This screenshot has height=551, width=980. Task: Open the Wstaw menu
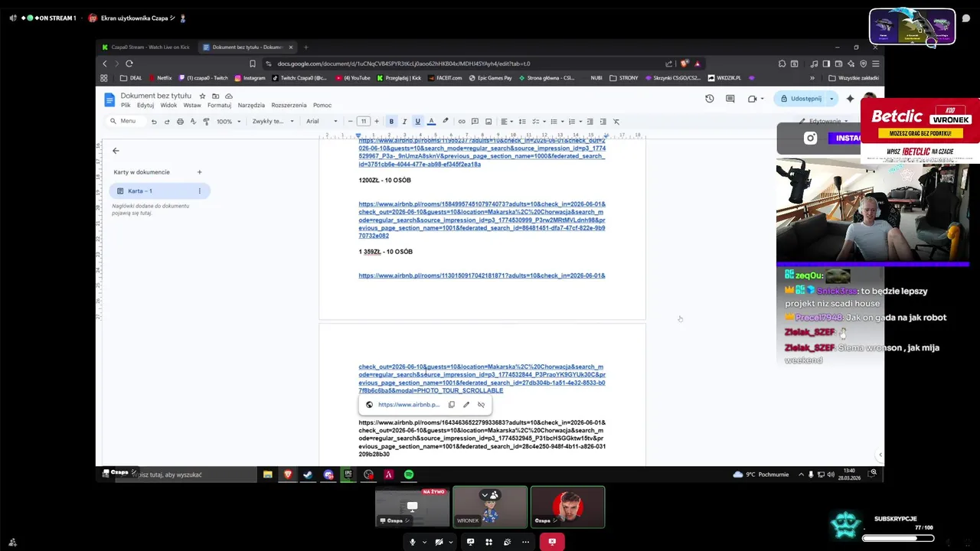pyautogui.click(x=192, y=106)
